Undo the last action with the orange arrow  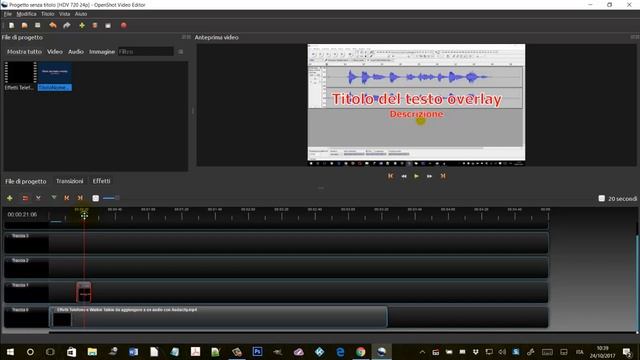(53, 25)
